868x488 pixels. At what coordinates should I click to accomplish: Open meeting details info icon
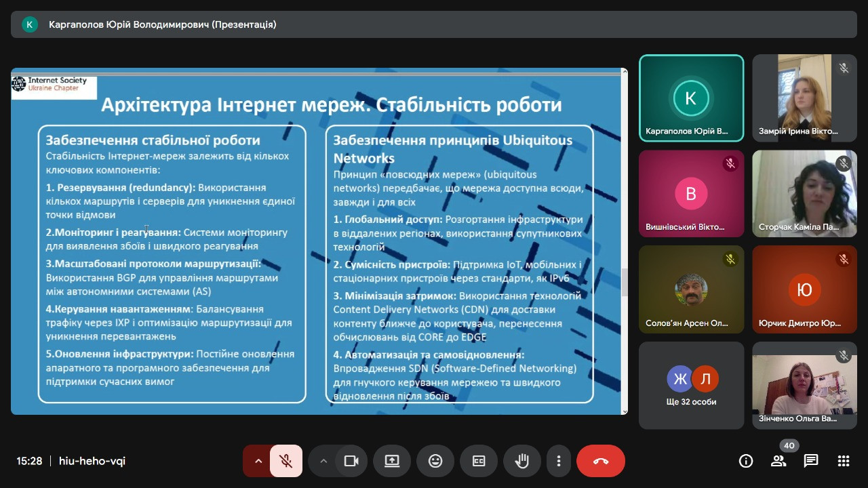click(746, 461)
